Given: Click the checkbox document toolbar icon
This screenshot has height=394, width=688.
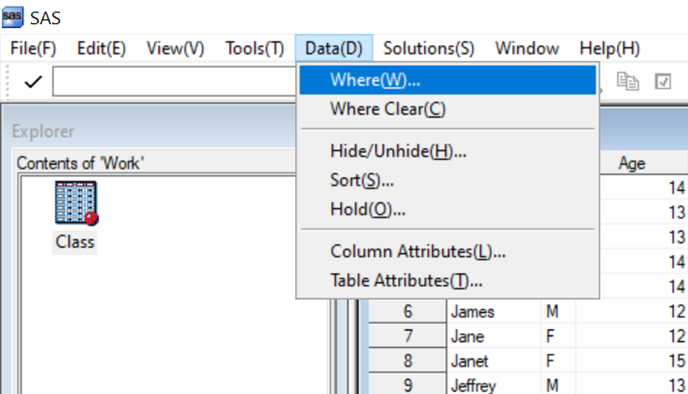Looking at the screenshot, I should tap(663, 82).
